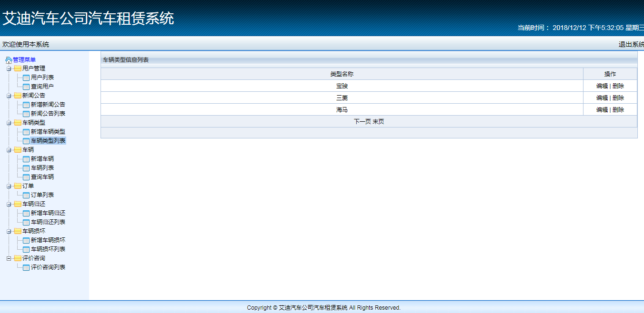Screen dimensions: 644x313
Task: Click the page icon next to 车辆类型列表
Action: click(x=26, y=141)
